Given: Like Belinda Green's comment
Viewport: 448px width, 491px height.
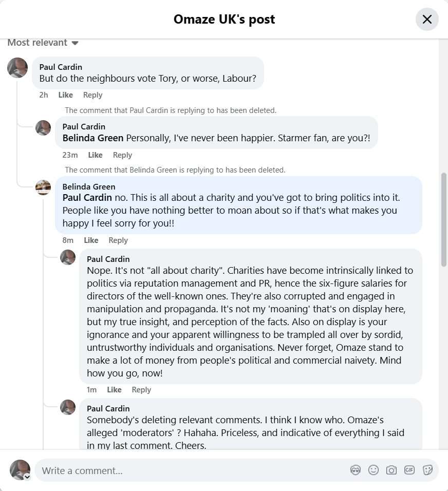Looking at the screenshot, I should pos(91,240).
